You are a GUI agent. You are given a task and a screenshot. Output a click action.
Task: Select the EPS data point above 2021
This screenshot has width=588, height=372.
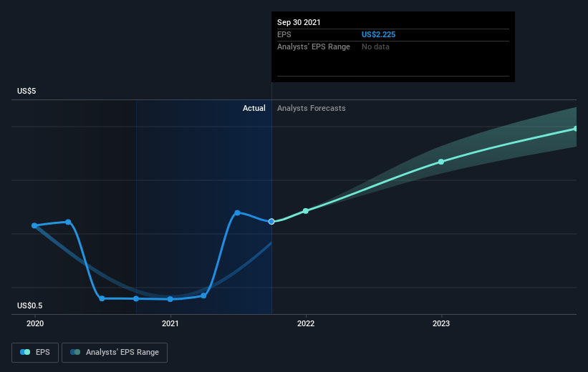click(170, 299)
